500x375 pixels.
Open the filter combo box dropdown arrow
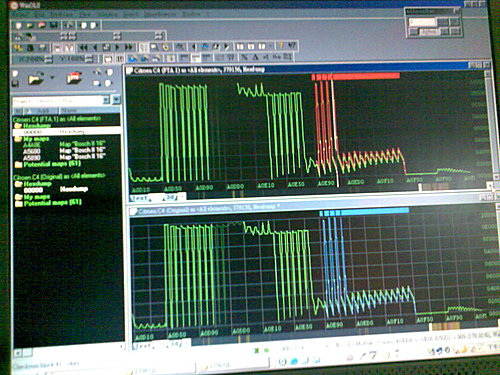tap(106, 100)
